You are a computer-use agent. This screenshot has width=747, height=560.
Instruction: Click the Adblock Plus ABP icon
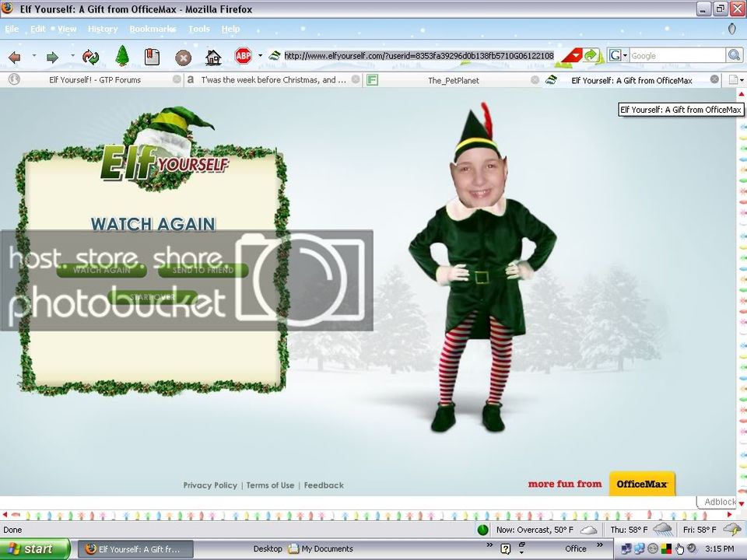pos(243,56)
